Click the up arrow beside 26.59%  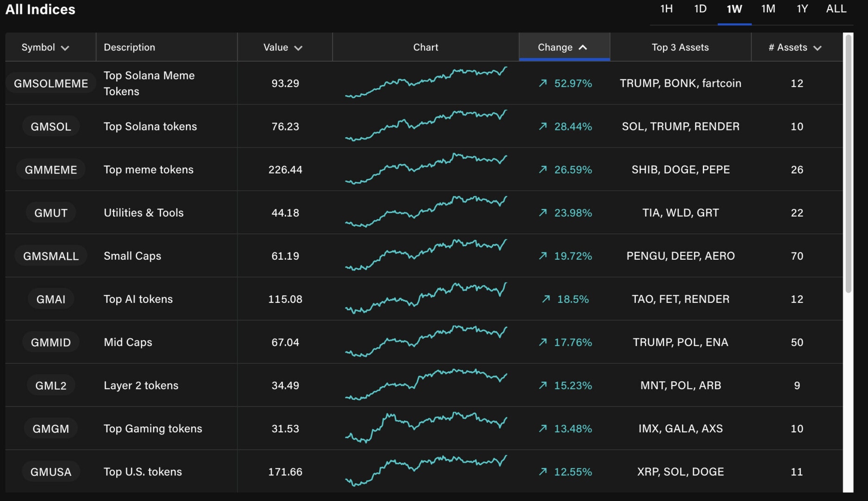(x=543, y=169)
